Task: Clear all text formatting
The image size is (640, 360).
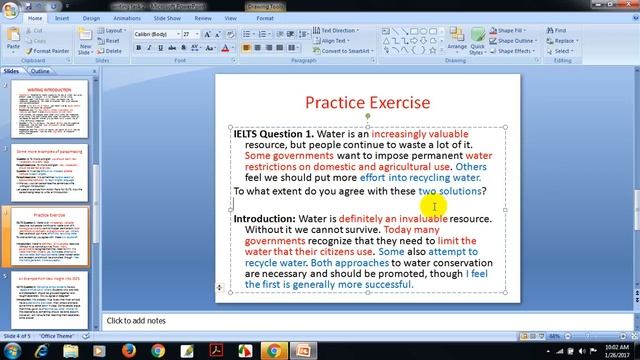Action: pyautogui.click(x=230, y=34)
